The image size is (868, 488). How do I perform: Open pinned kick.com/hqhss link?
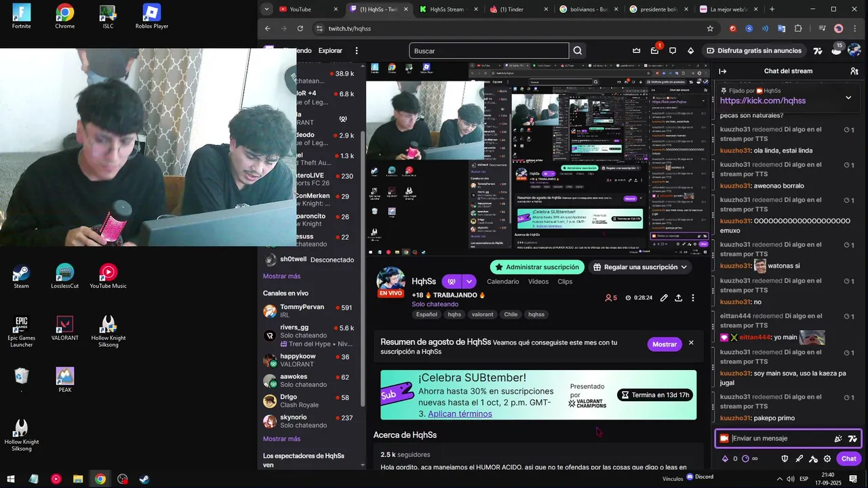coord(763,100)
